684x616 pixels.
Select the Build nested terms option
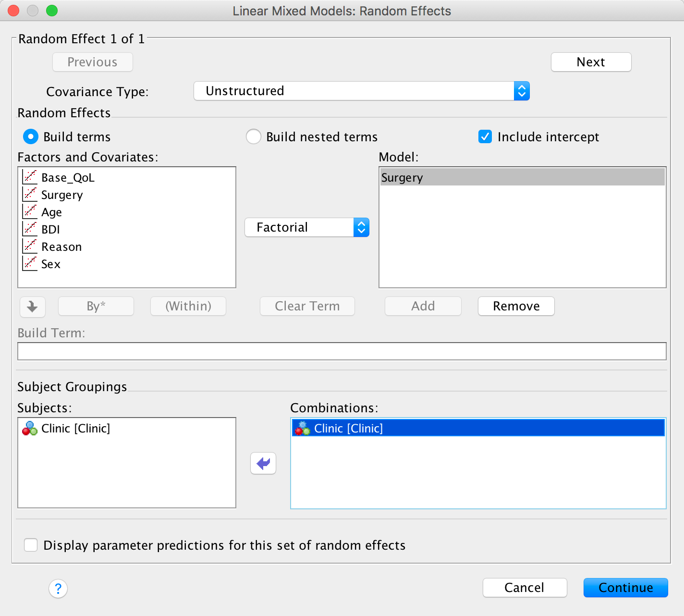click(x=254, y=137)
